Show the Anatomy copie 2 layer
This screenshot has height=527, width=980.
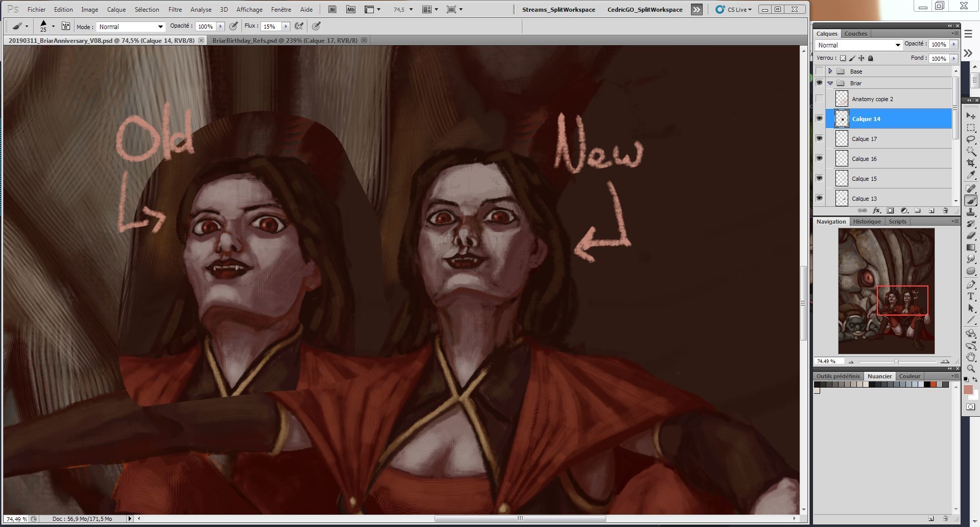coord(820,99)
